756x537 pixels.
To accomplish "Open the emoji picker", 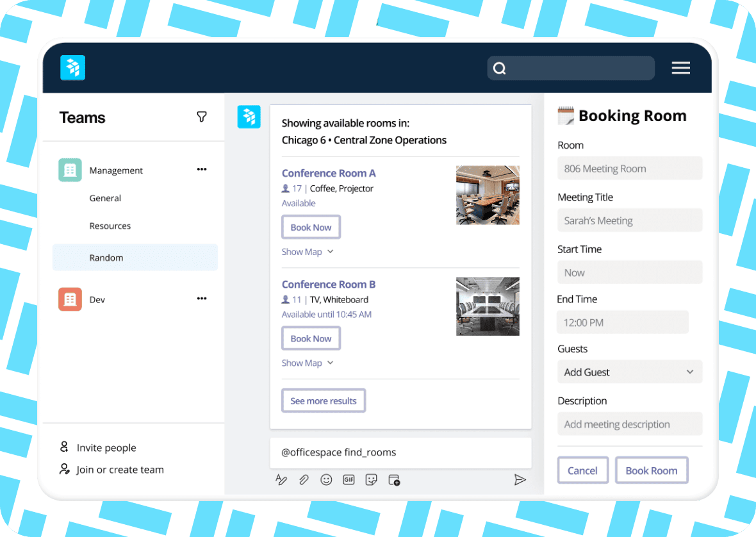I will point(326,479).
